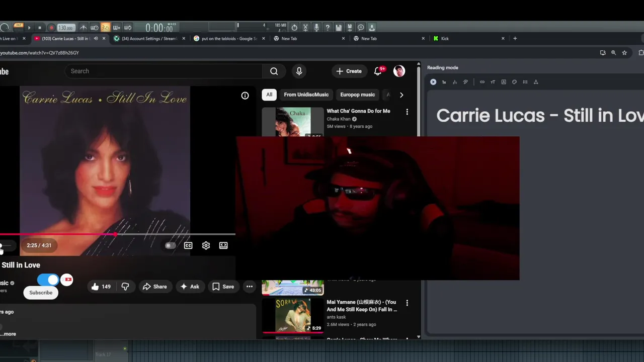Screen dimensions: 644x362
Task: Click the YouTube search magnifier button
Action: [274, 71]
